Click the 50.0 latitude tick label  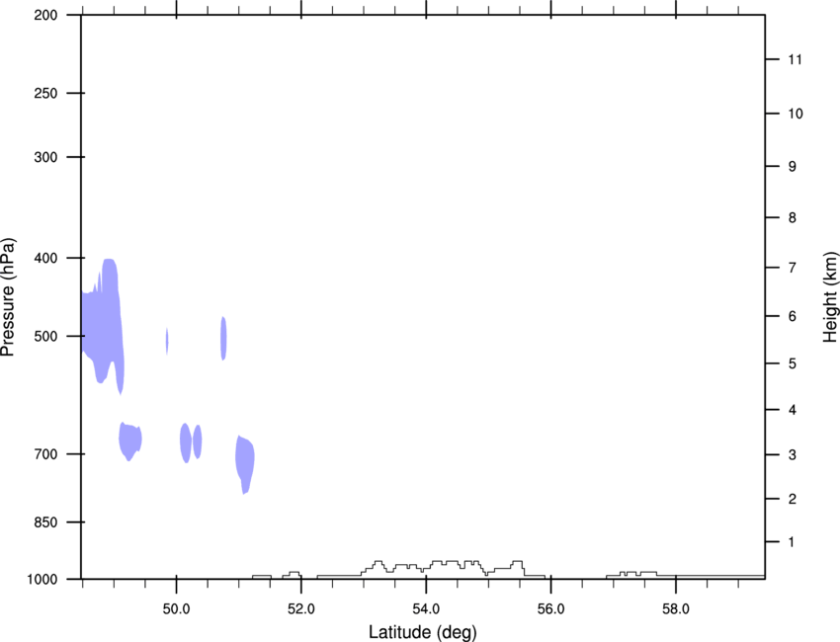pyautogui.click(x=176, y=609)
